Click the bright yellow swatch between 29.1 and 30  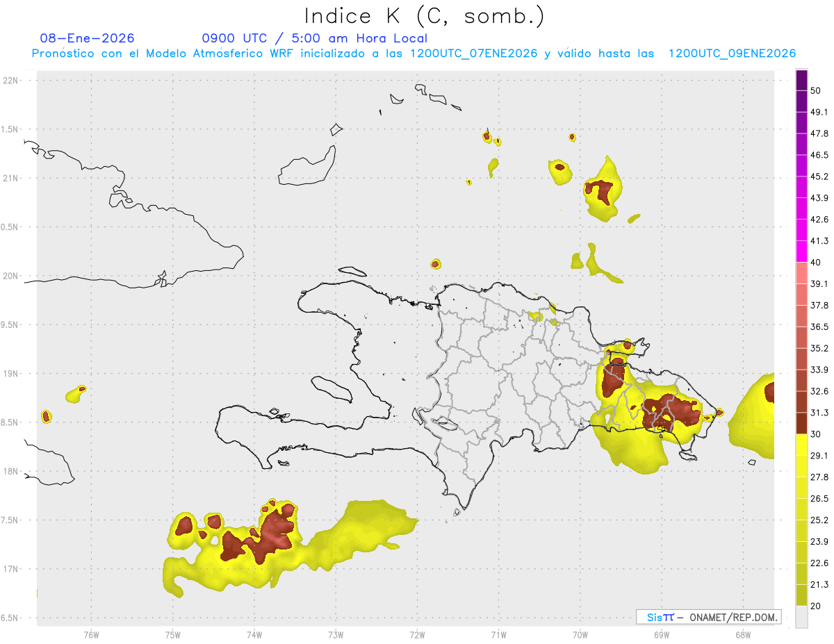pyautogui.click(x=801, y=445)
